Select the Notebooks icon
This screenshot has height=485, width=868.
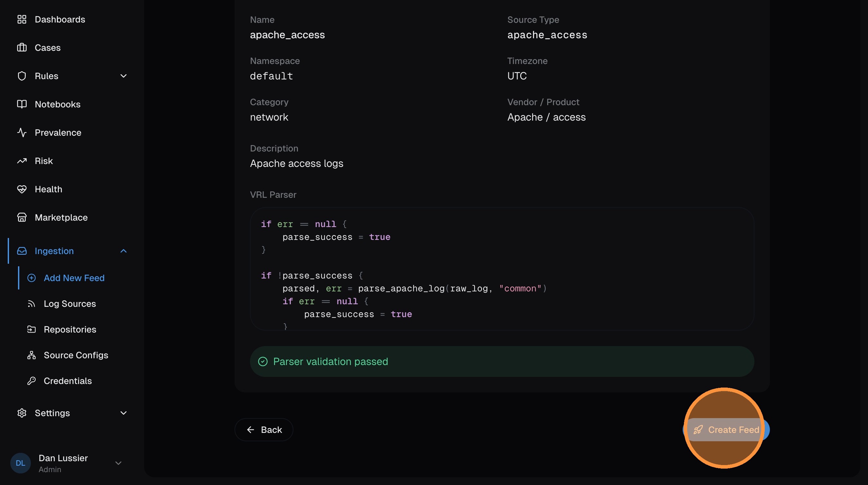22,104
